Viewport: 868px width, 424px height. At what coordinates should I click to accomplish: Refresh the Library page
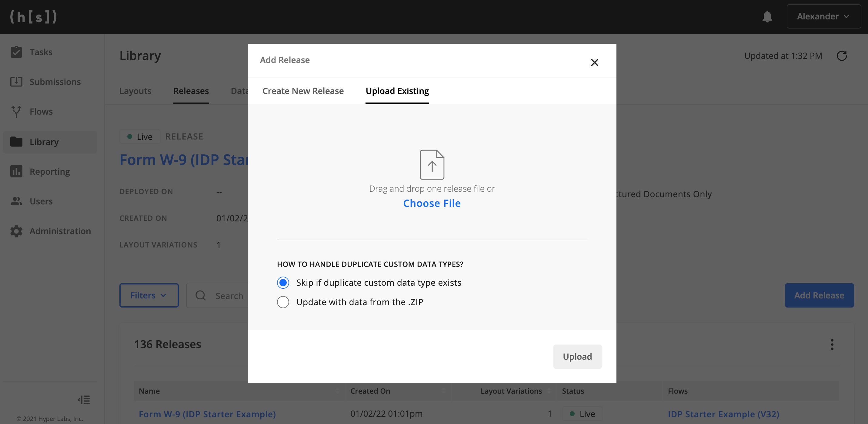click(842, 56)
